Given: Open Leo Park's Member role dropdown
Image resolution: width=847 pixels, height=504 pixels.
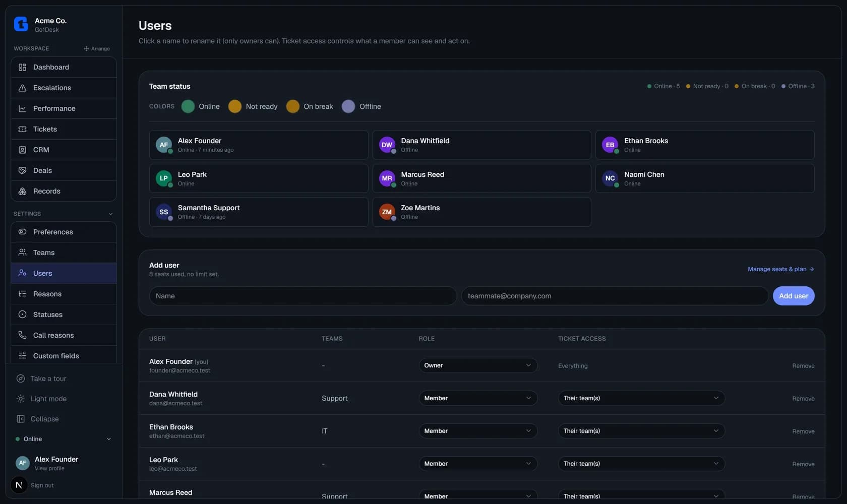Looking at the screenshot, I should [478, 464].
